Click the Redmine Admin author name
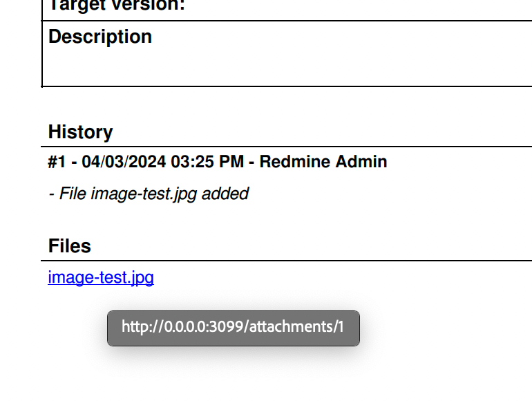Screen dimensions: 532x401 (323, 162)
